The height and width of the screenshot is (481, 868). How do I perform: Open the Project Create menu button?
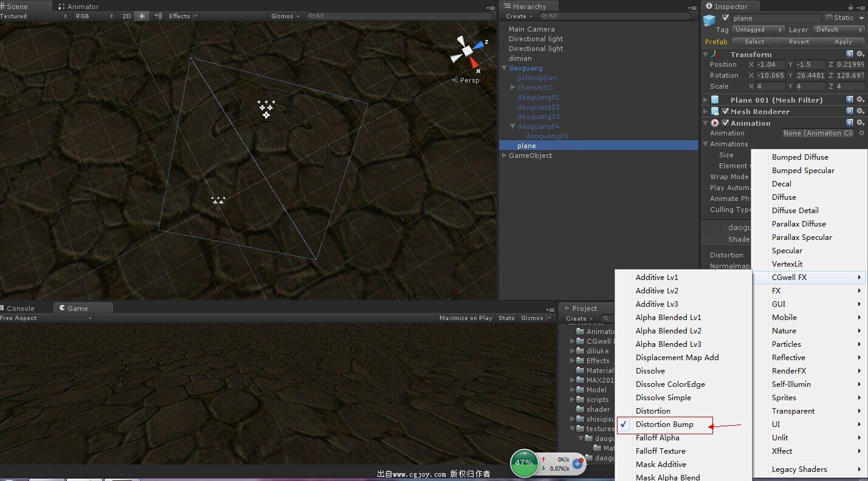(x=579, y=318)
